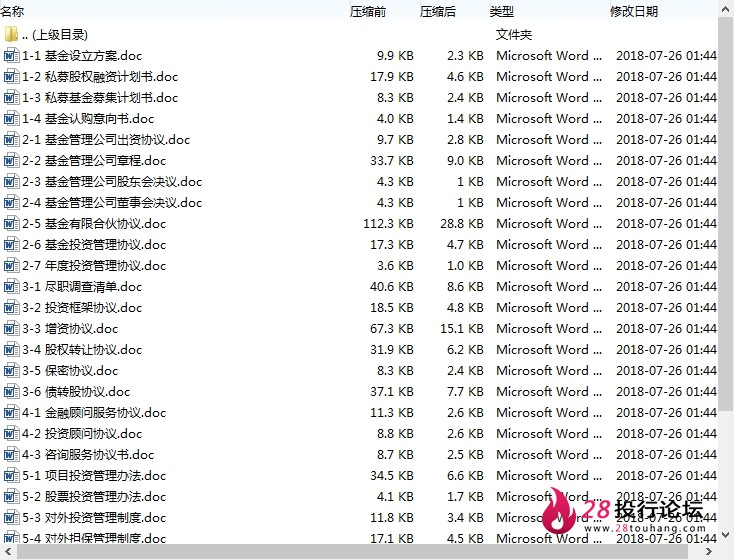Click Word icon of 2-4 基金管理公司董事会决议.doc
The image size is (734, 560).
coord(11,202)
